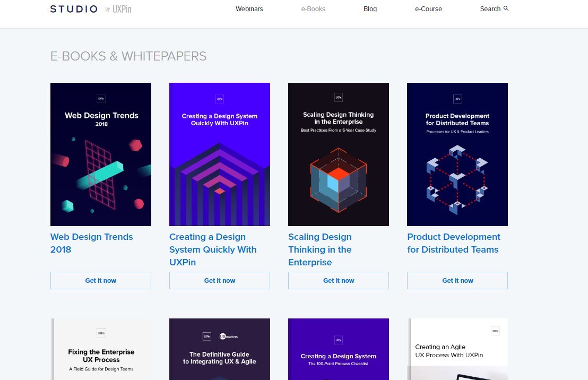Click Get it now for Product Development
Screen dimensions: 588x380
457,281
